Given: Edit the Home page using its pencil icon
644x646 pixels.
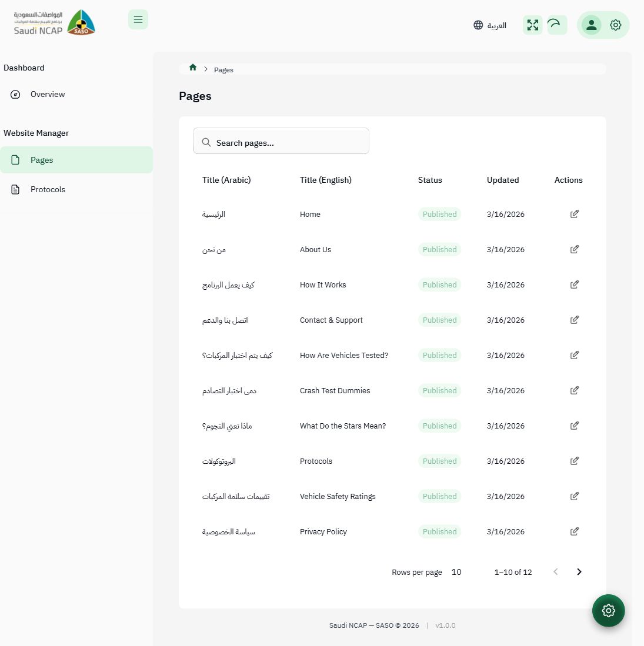Looking at the screenshot, I should [x=574, y=214].
